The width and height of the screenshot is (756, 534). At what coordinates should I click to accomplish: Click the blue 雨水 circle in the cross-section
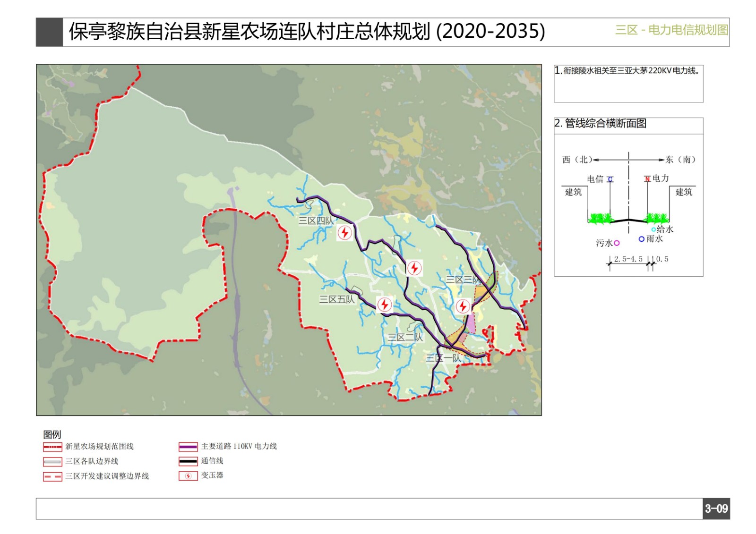(x=641, y=239)
